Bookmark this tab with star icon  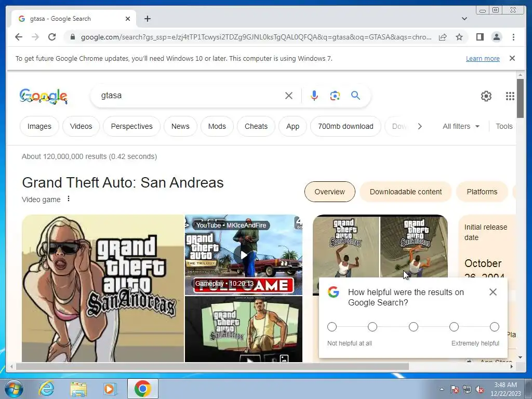point(459,37)
